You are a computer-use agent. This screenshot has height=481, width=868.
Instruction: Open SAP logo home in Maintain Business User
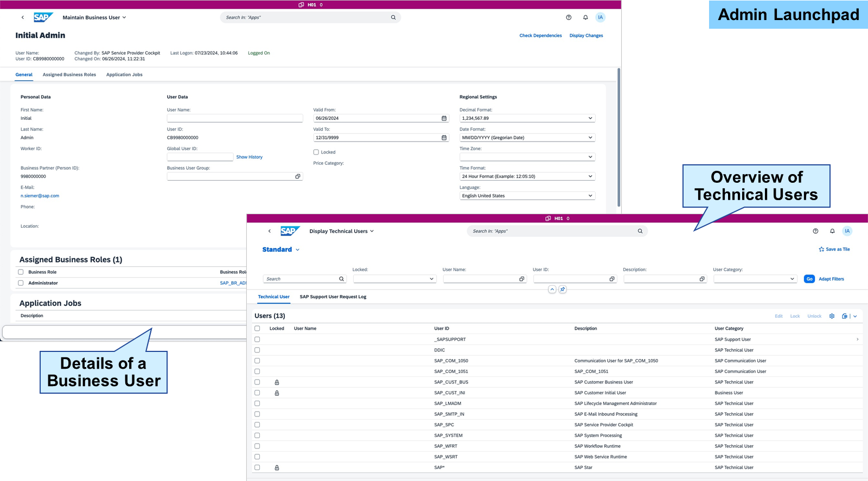43,17
